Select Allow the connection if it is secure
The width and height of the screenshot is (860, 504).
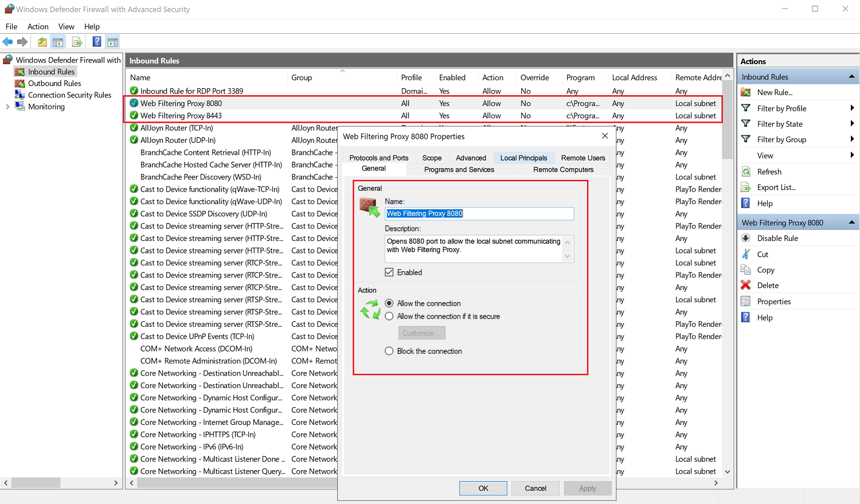[389, 316]
